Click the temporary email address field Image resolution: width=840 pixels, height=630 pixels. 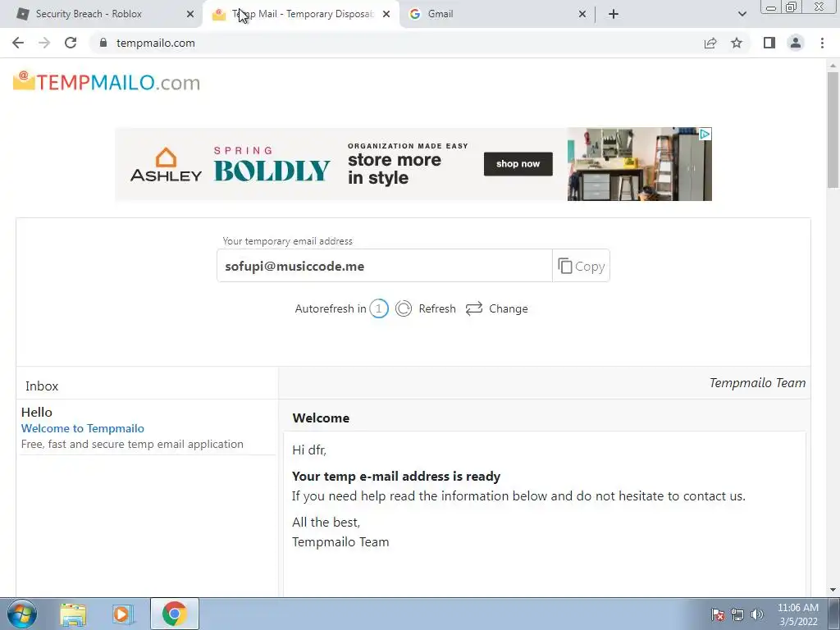[384, 266]
